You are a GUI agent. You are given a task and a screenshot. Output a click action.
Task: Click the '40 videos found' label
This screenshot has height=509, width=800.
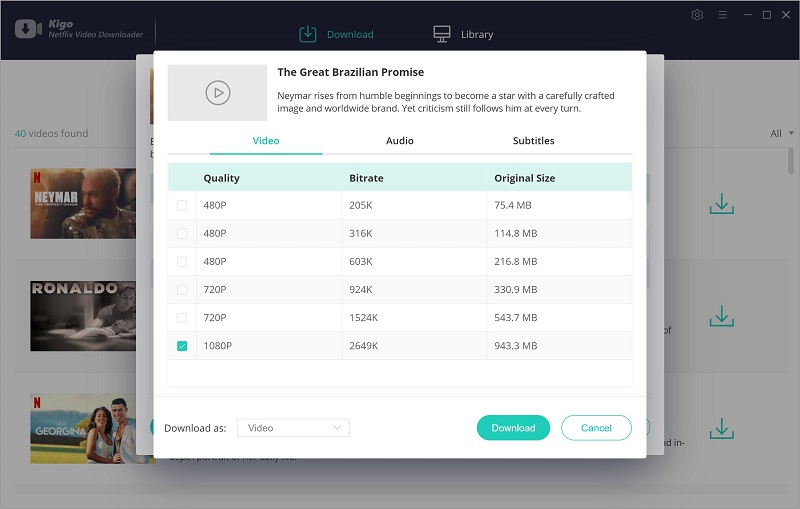coord(51,134)
